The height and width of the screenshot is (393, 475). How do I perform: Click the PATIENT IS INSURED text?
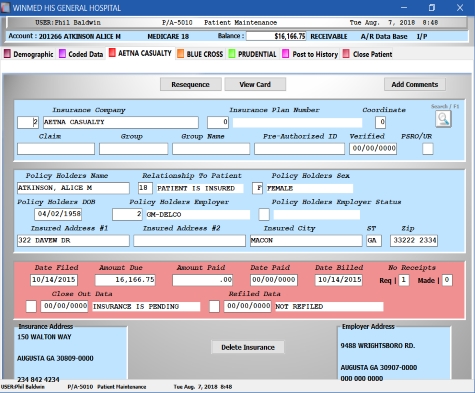coord(196,188)
